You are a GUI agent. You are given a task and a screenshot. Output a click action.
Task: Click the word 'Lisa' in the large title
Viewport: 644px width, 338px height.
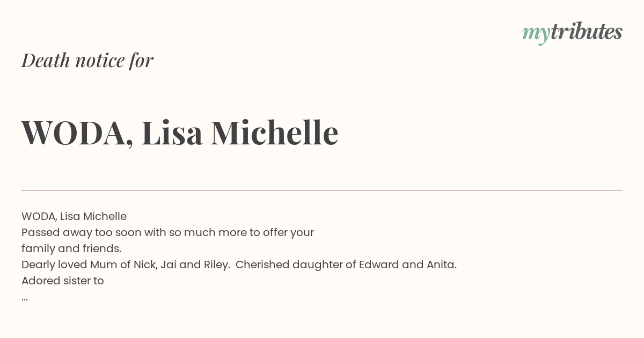[172, 133]
